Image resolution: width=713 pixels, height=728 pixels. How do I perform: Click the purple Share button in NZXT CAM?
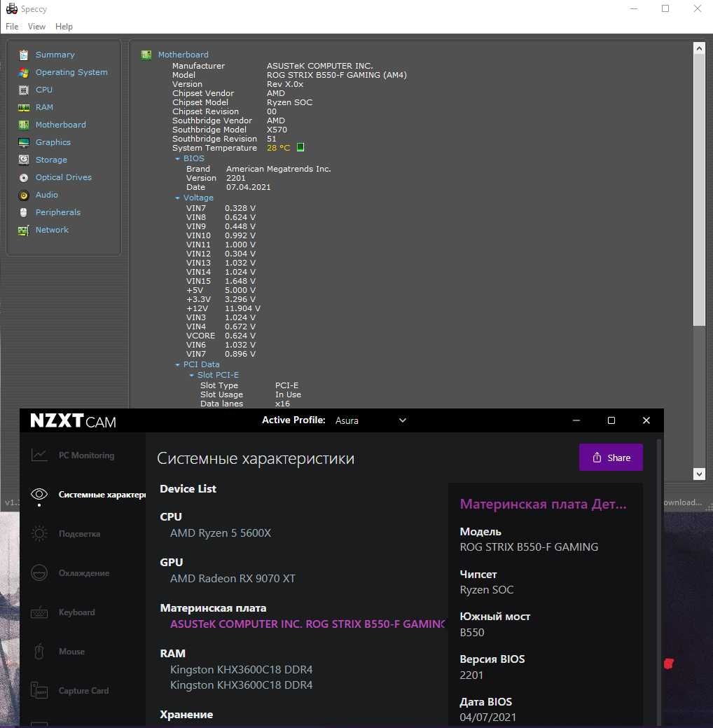[611, 458]
